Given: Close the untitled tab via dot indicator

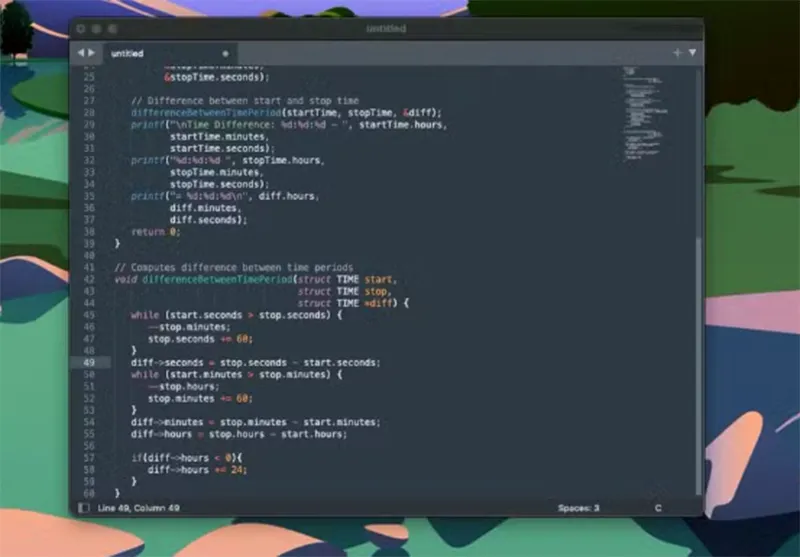Looking at the screenshot, I should pyautogui.click(x=224, y=53).
